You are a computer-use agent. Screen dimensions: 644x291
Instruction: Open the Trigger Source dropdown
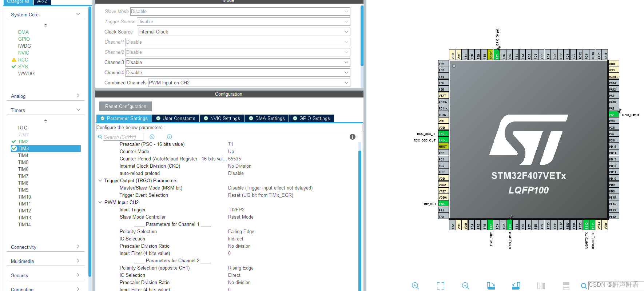243,21
